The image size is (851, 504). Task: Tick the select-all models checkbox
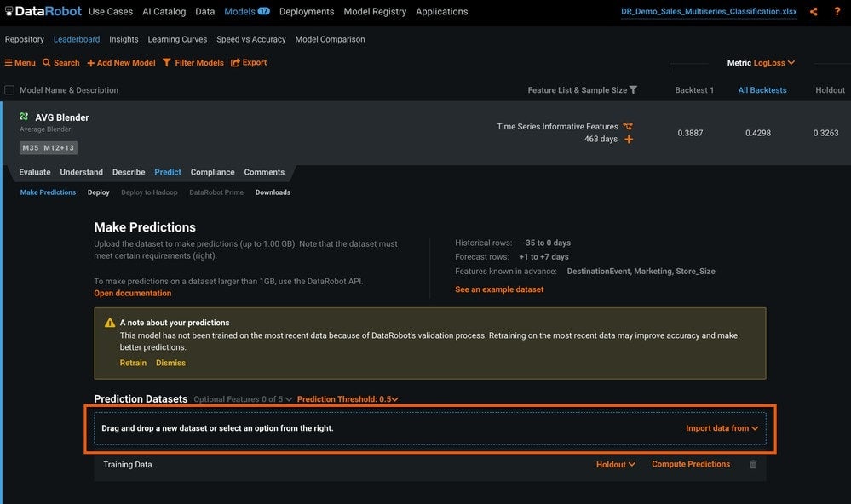pyautogui.click(x=9, y=90)
